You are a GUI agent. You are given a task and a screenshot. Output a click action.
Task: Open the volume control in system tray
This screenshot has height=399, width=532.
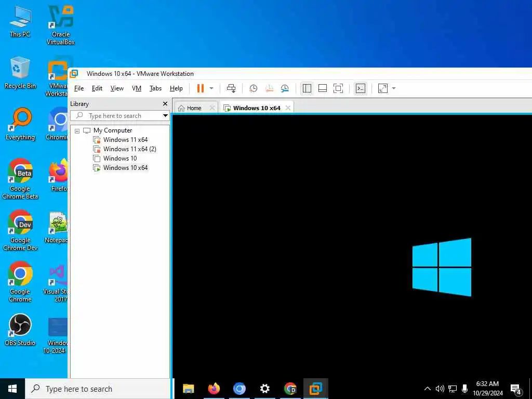pos(440,389)
